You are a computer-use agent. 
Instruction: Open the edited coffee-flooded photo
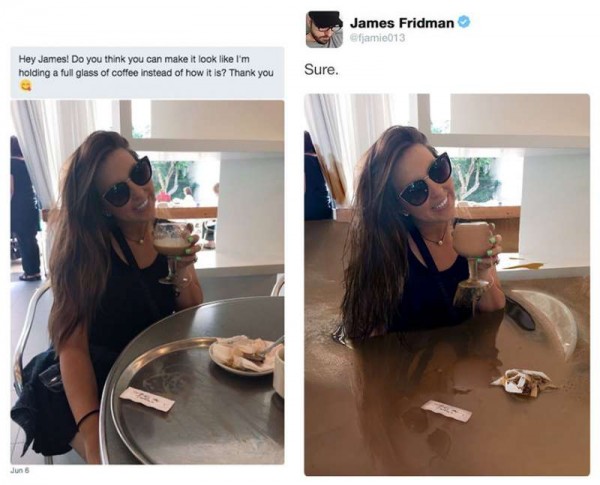[447, 284]
